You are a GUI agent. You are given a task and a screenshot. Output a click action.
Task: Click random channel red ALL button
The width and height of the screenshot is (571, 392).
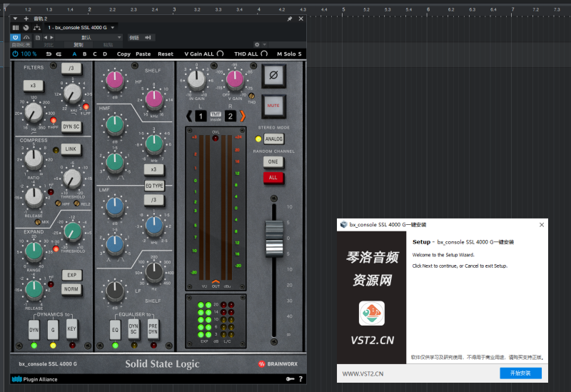273,178
